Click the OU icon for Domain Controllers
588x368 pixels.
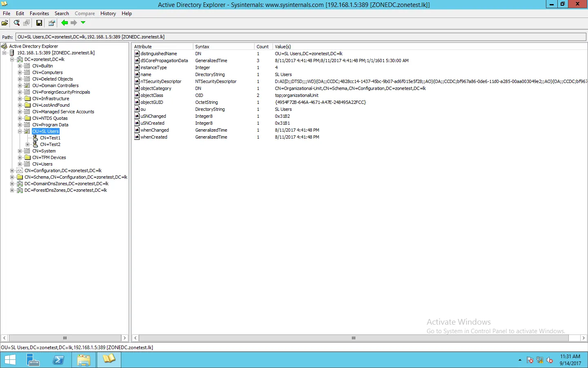[27, 85]
